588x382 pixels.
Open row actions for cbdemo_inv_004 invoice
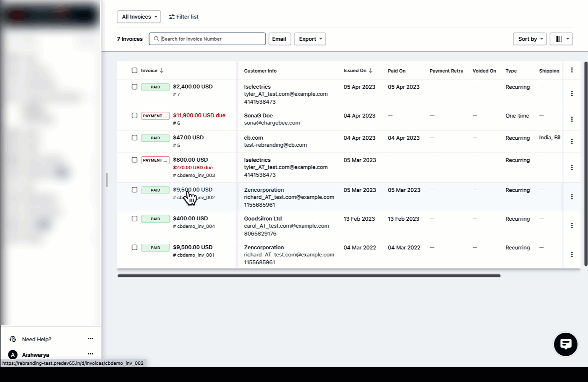571,226
